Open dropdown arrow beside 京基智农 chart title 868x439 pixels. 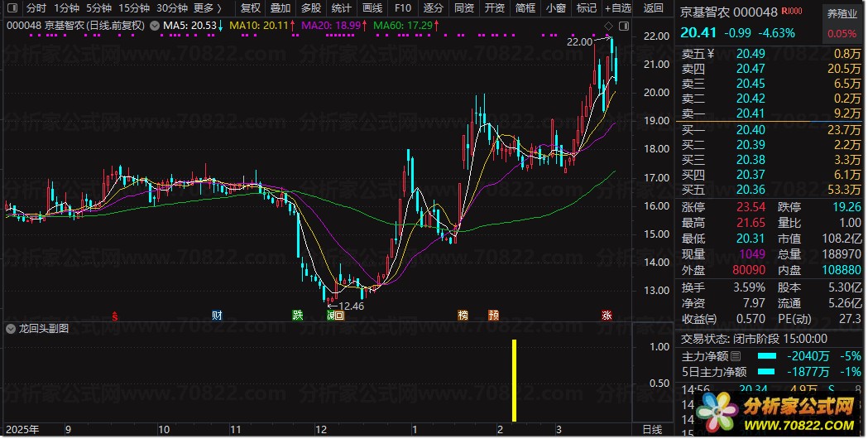click(x=155, y=26)
